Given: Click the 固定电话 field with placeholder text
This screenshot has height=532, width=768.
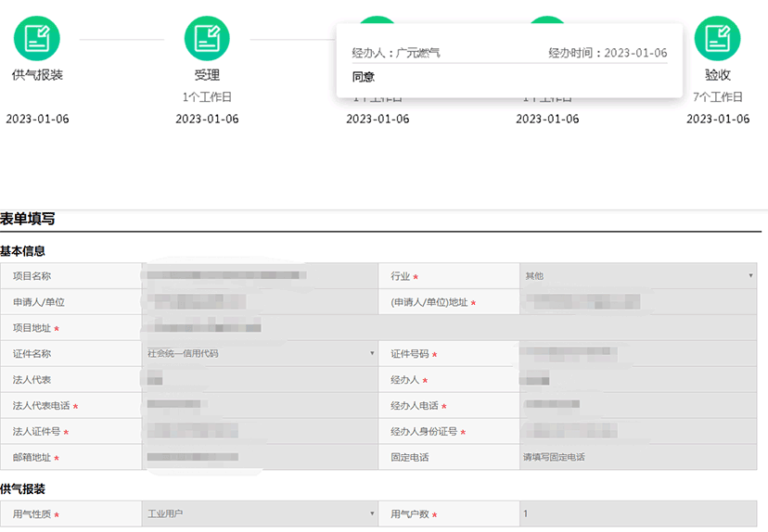Looking at the screenshot, I should pos(638,458).
